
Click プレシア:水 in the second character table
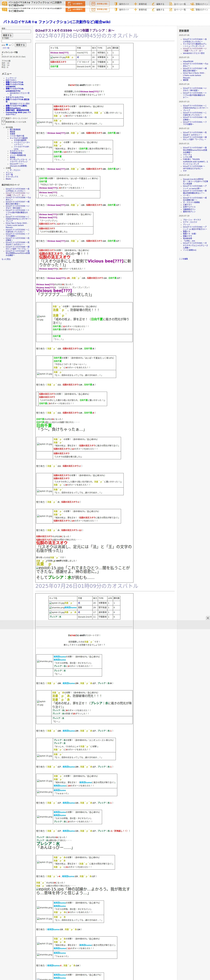pos(55,617)
